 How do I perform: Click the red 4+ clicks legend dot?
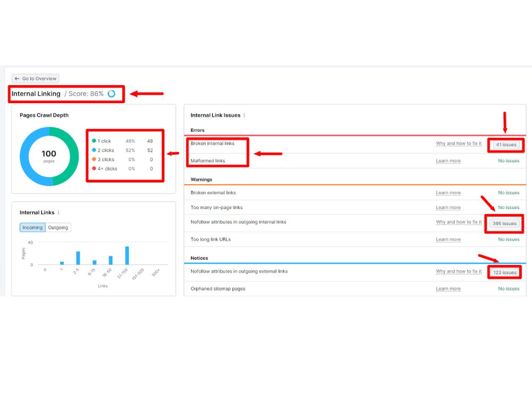94,168
